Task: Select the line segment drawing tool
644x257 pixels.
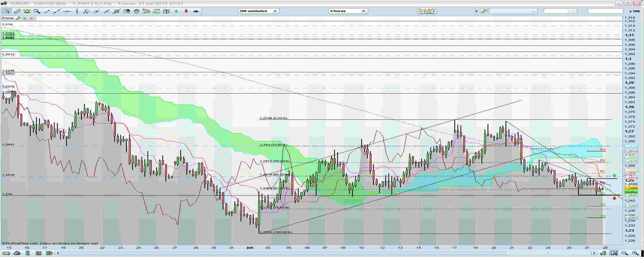Action: click(x=47, y=11)
